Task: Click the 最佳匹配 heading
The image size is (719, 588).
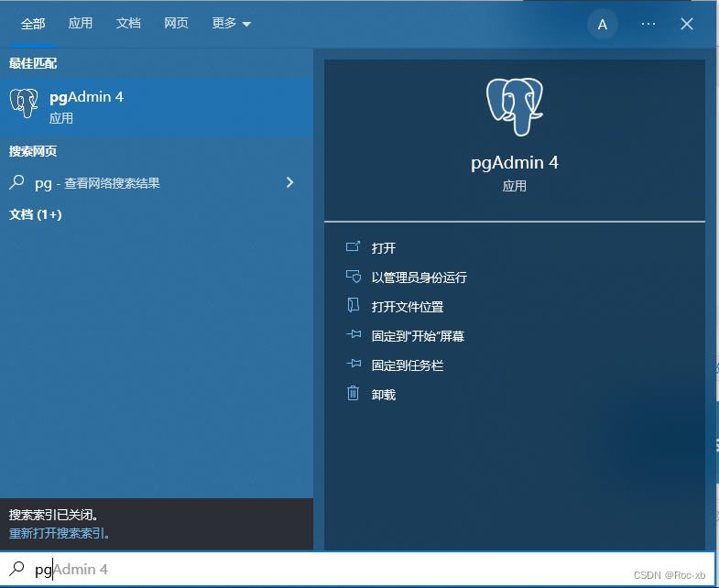Action: click(x=33, y=63)
